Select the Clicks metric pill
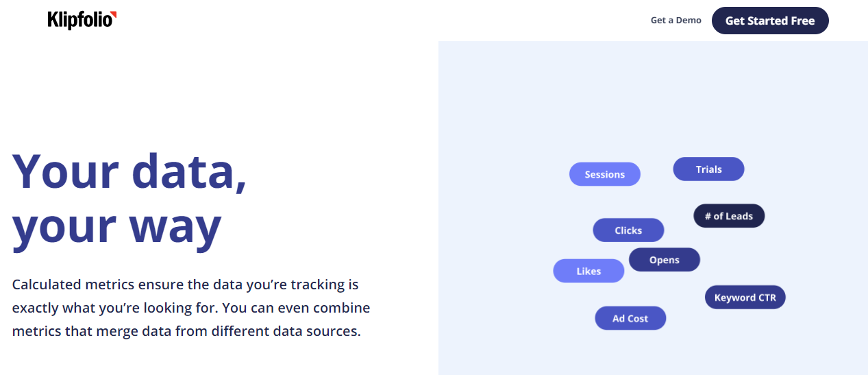This screenshot has width=868, height=375. (x=628, y=230)
